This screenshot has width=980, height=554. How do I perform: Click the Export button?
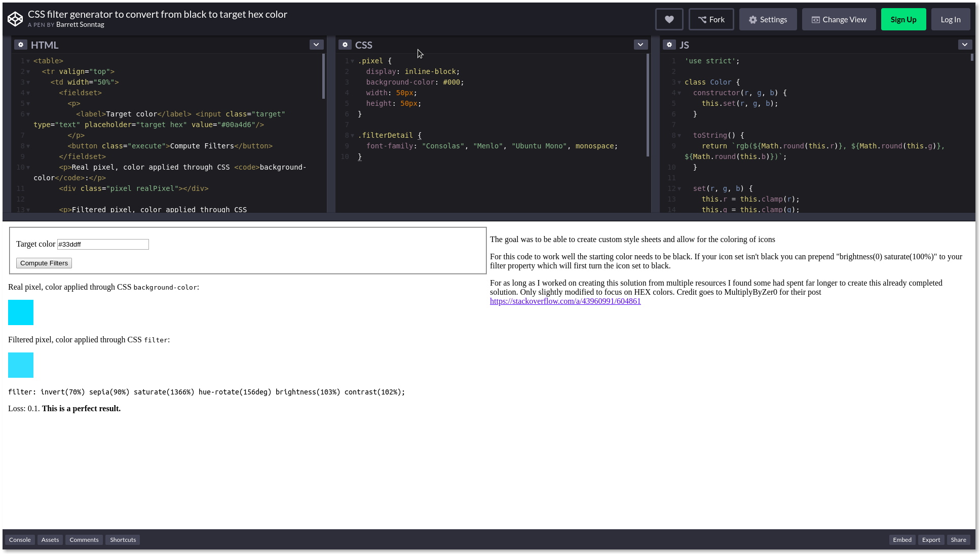tap(931, 539)
